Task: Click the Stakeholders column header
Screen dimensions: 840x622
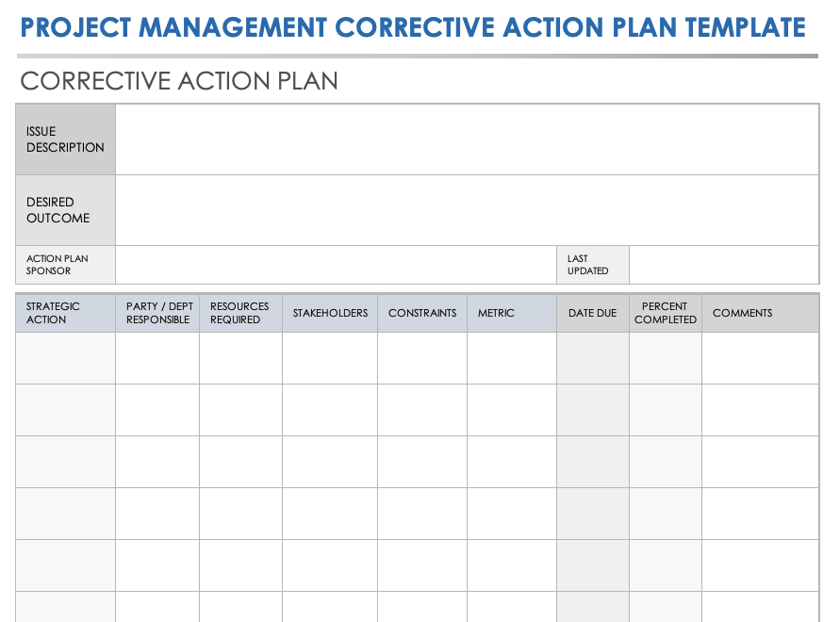Action: click(x=330, y=313)
